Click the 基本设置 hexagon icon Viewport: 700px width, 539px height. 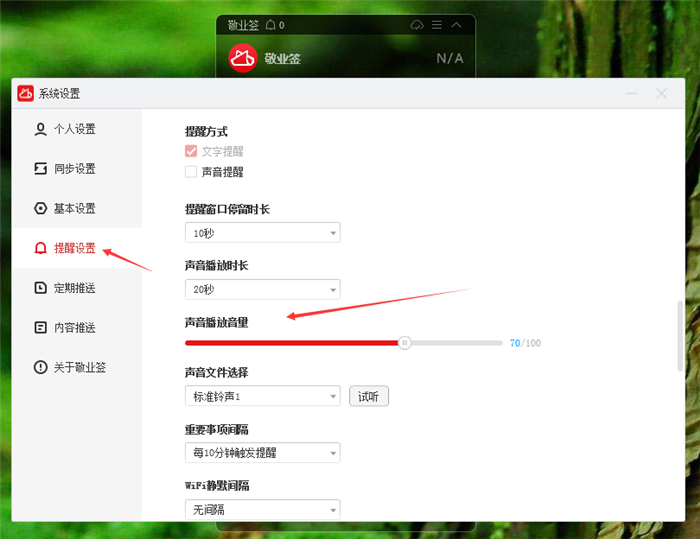41,209
